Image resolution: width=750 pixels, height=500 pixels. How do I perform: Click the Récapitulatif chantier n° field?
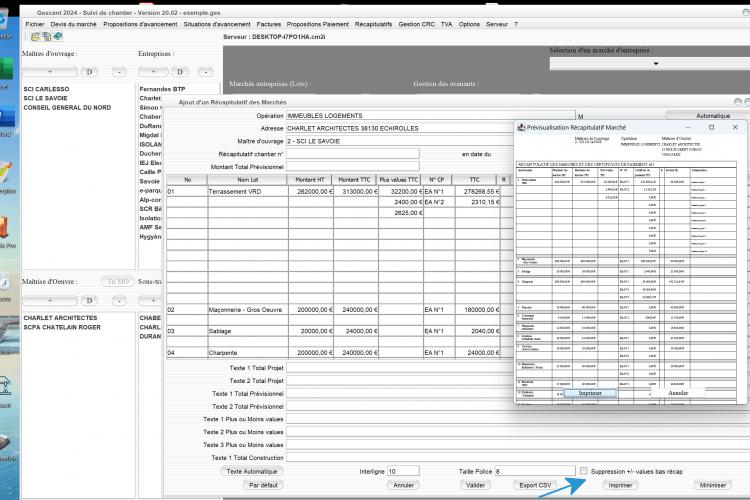[353, 154]
